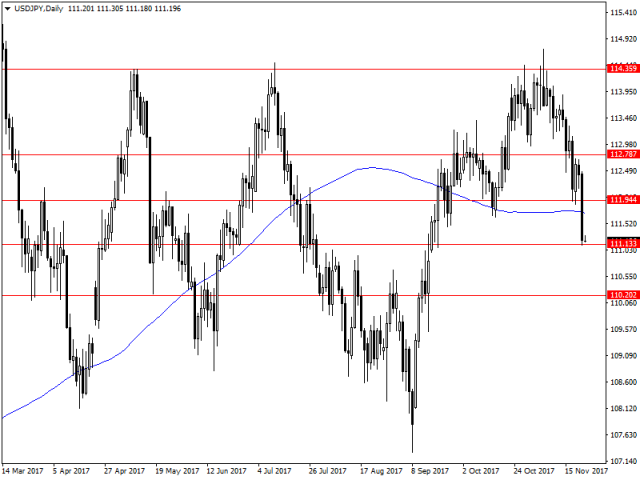Click the 5 Apr 2017 date label
The height and width of the screenshot is (480, 640).
71,471
